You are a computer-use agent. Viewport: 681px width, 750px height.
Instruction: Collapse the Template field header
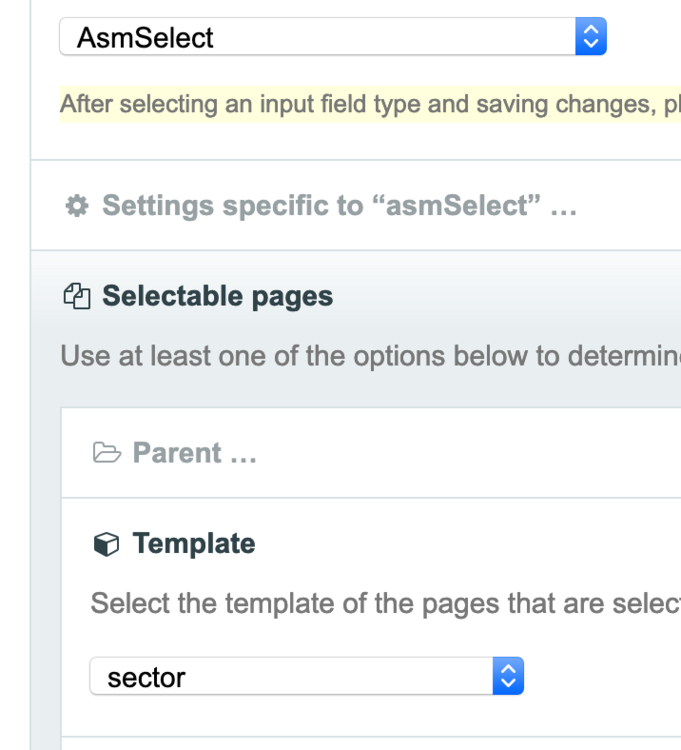(x=194, y=544)
